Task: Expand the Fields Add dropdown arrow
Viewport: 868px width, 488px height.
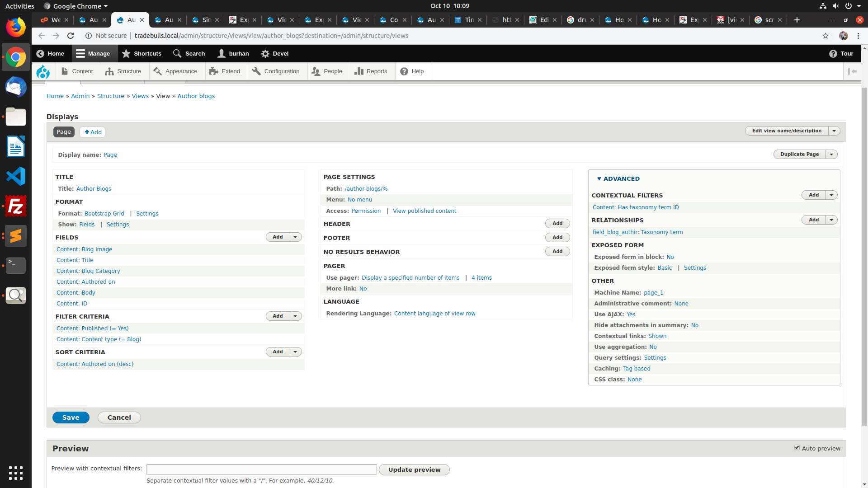Action: pos(296,237)
